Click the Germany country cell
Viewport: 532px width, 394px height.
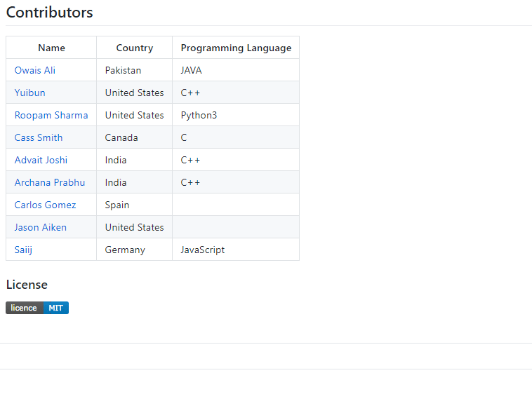click(x=135, y=250)
